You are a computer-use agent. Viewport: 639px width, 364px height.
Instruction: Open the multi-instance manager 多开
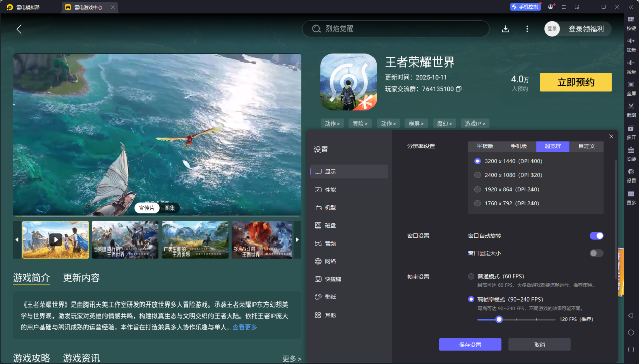tap(631, 131)
